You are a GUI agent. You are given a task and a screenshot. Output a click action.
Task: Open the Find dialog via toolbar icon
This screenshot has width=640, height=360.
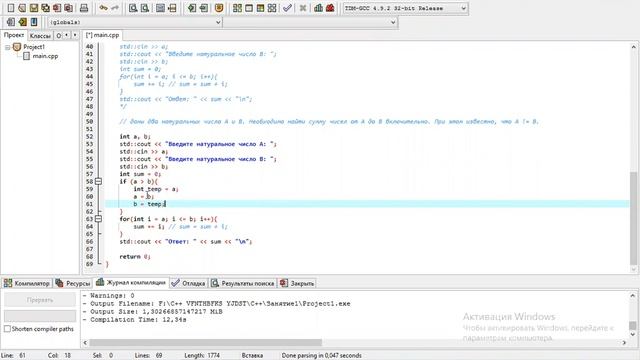point(133,8)
